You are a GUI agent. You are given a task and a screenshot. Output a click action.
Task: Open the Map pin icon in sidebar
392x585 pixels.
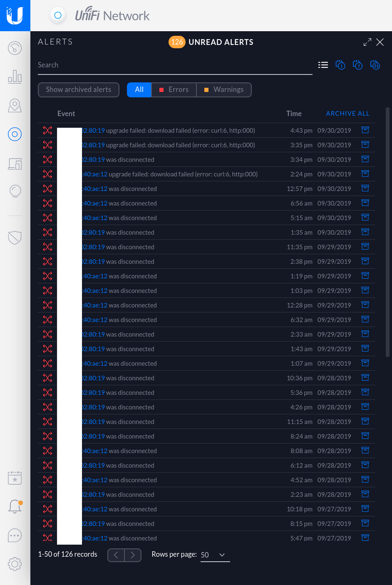click(15, 106)
